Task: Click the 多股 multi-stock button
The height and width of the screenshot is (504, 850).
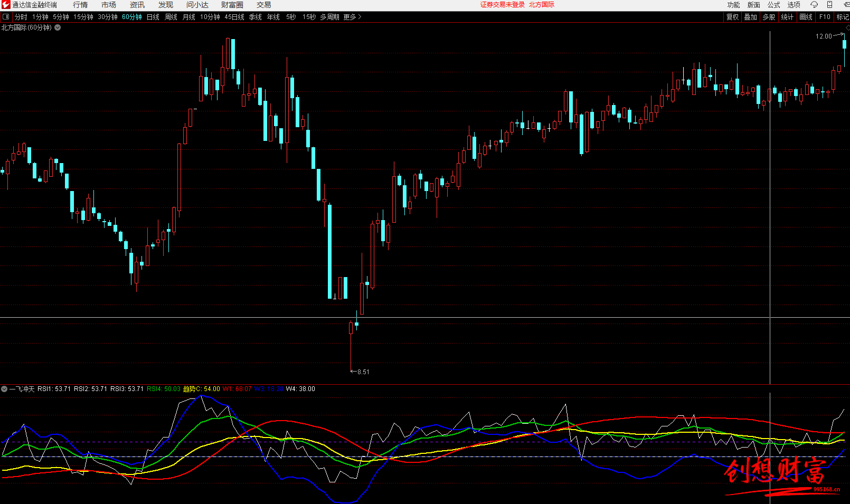Action: point(769,17)
